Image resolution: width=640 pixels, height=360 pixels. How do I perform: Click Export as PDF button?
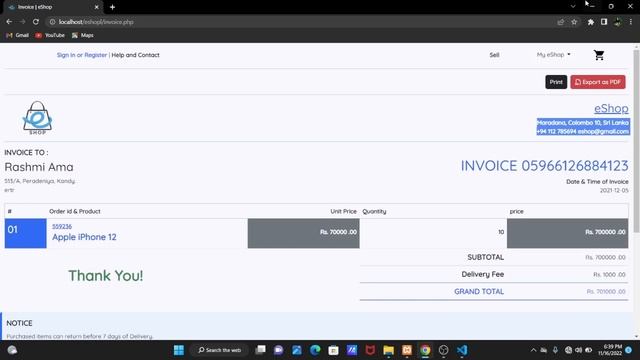[598, 82]
